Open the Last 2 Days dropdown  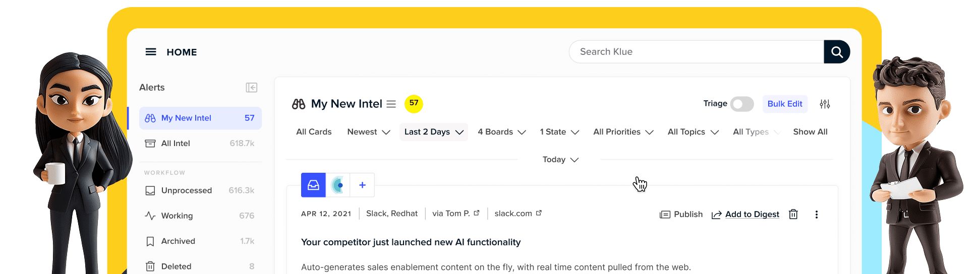434,132
